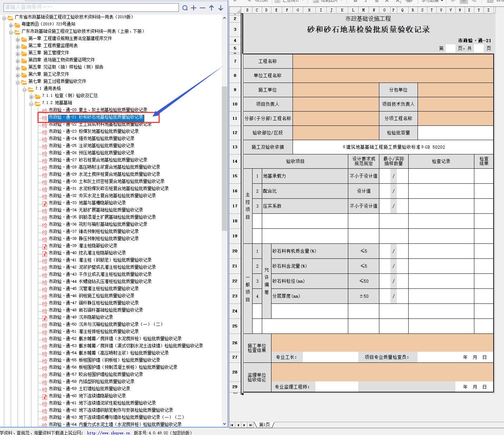Click the 检 icon of 通-27 砂石桩复合地基
Screen dimensions: 504x435
(45, 160)
